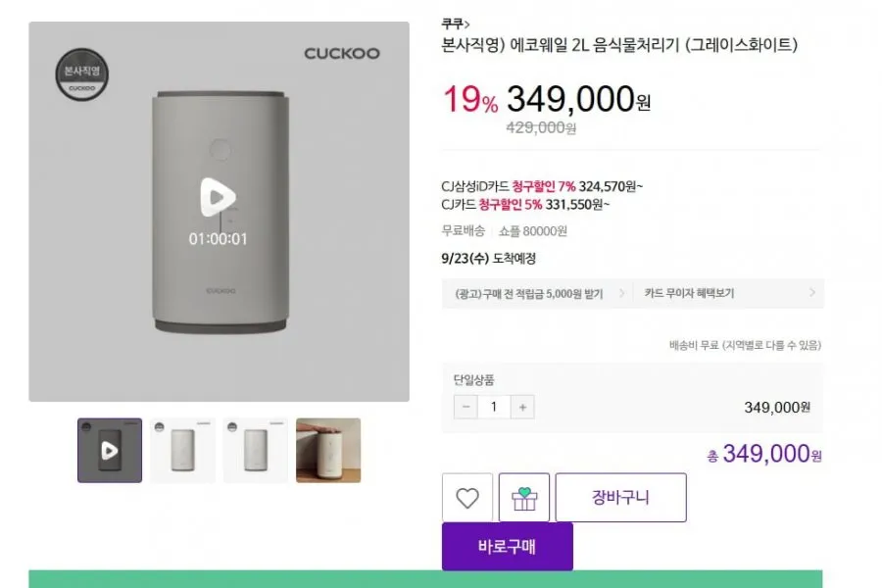The image size is (882, 588).
Task: Click the chevron next to 카드 무이자 혜택보기
Action: [x=812, y=293]
